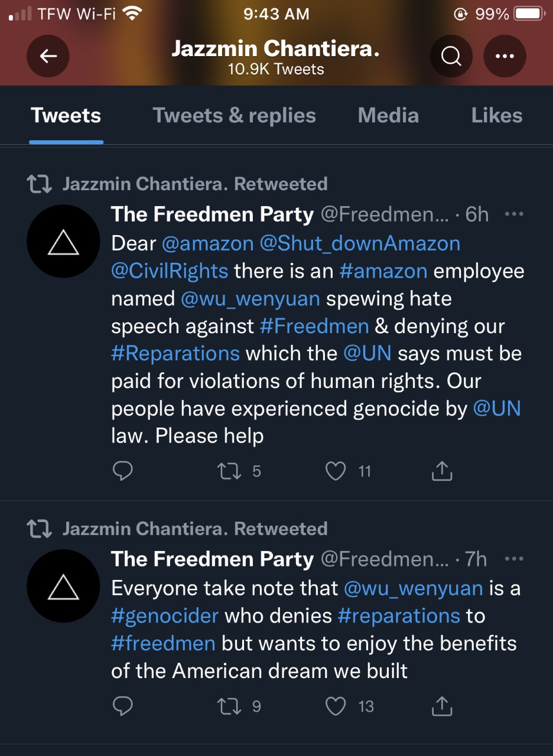Open the #Reparations hashtag link

pos(175,353)
